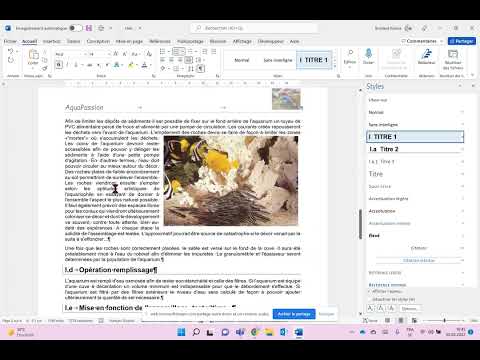Open the Affichage tab
Screen dimensions: 480x360
(x=242, y=41)
